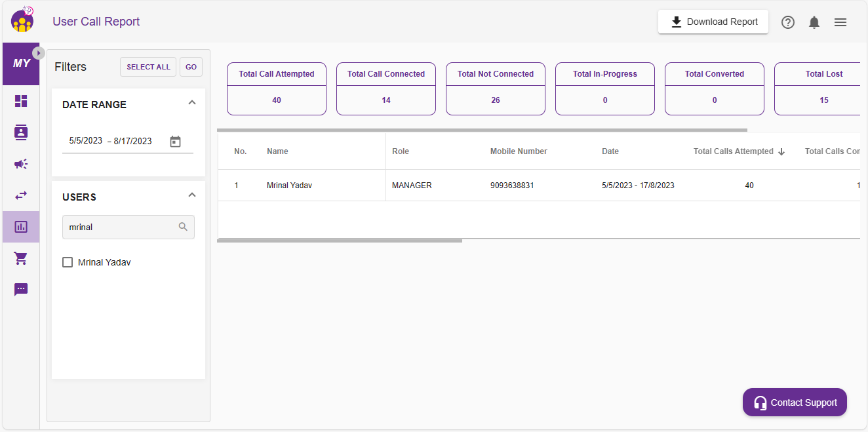Open the contacts icon in sidebar
The width and height of the screenshot is (868, 432).
tap(21, 132)
